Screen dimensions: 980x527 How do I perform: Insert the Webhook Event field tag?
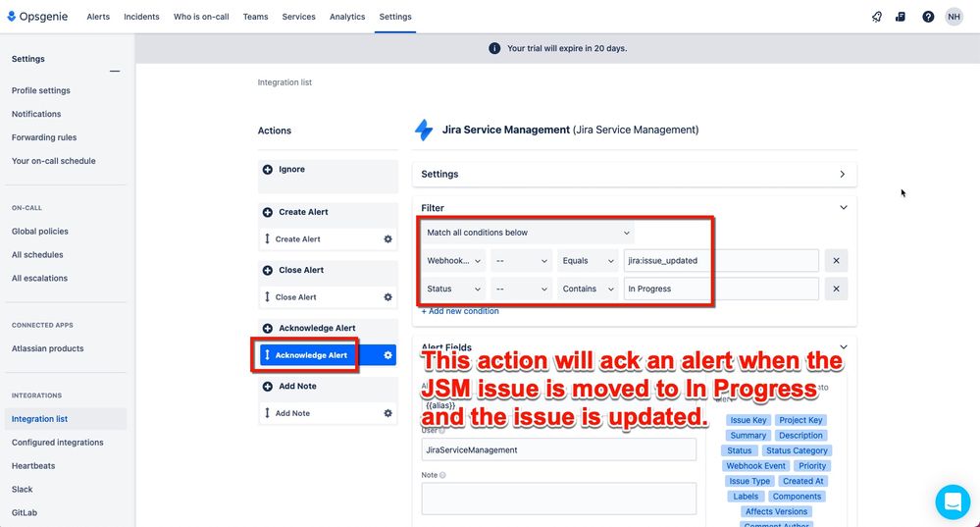pyautogui.click(x=755, y=466)
